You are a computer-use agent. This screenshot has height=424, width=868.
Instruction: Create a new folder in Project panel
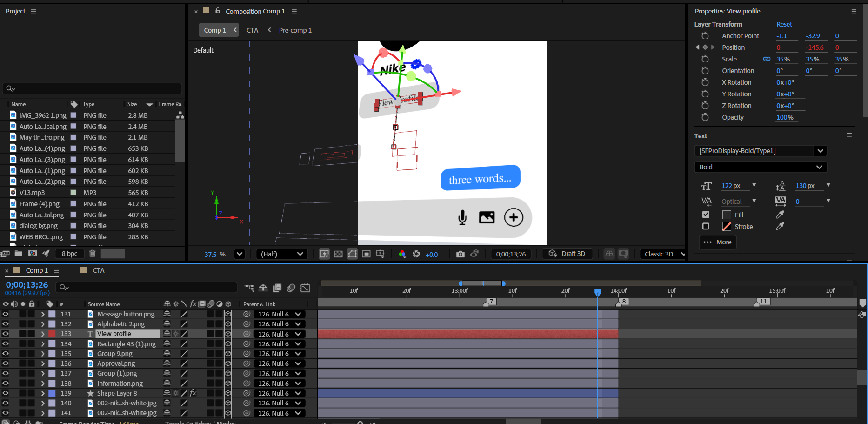pyautogui.click(x=19, y=253)
